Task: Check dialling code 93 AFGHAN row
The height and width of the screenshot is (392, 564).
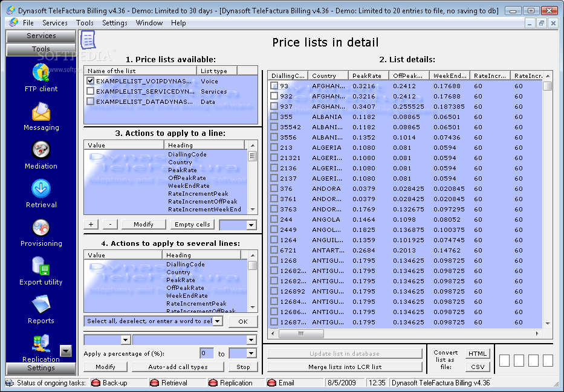Action: point(274,86)
